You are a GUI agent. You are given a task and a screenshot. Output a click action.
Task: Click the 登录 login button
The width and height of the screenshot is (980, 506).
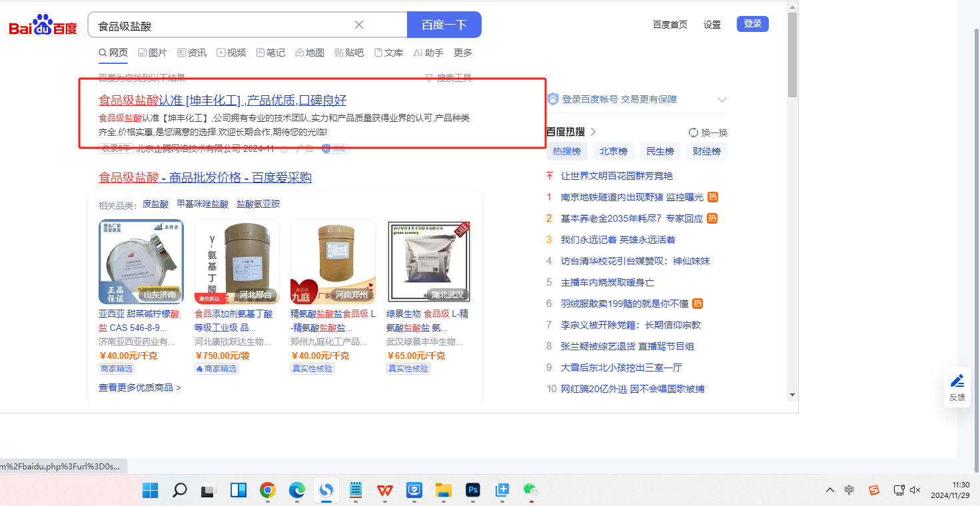pos(753,24)
